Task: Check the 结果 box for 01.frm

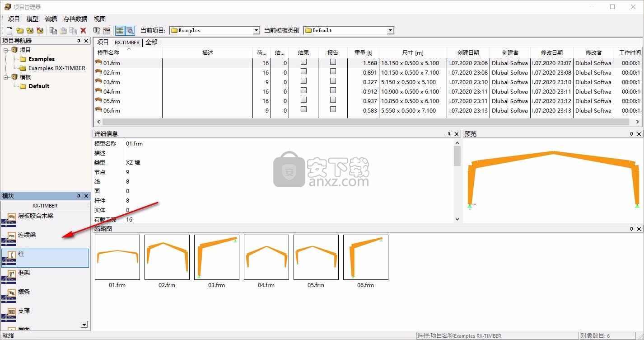Action: tap(303, 61)
